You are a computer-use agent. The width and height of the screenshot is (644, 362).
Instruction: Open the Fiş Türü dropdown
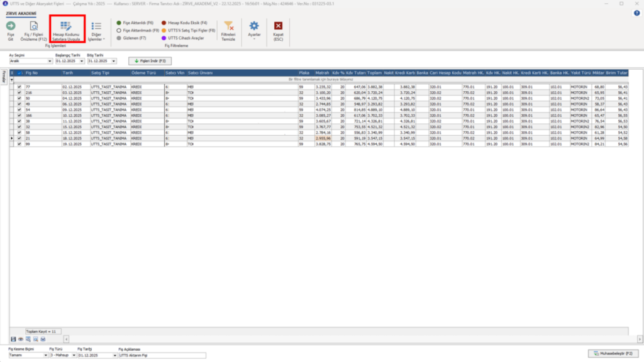click(x=74, y=355)
